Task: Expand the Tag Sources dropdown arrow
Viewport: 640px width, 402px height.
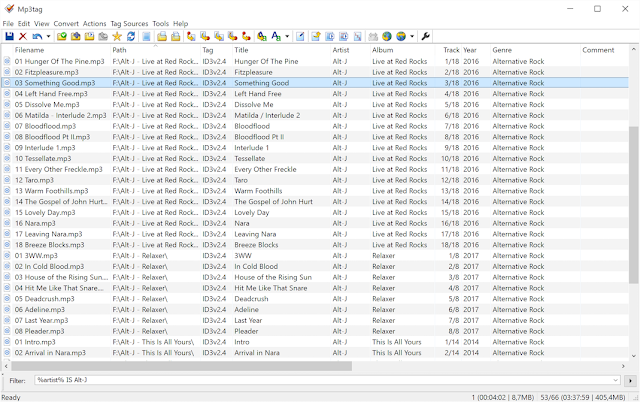Action: point(412,36)
